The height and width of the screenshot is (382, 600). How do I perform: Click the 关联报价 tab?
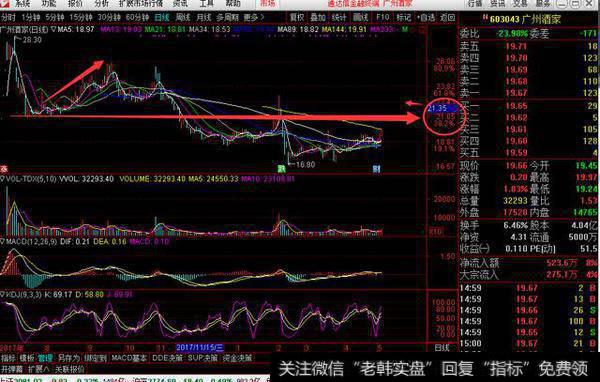pyautogui.click(x=70, y=369)
